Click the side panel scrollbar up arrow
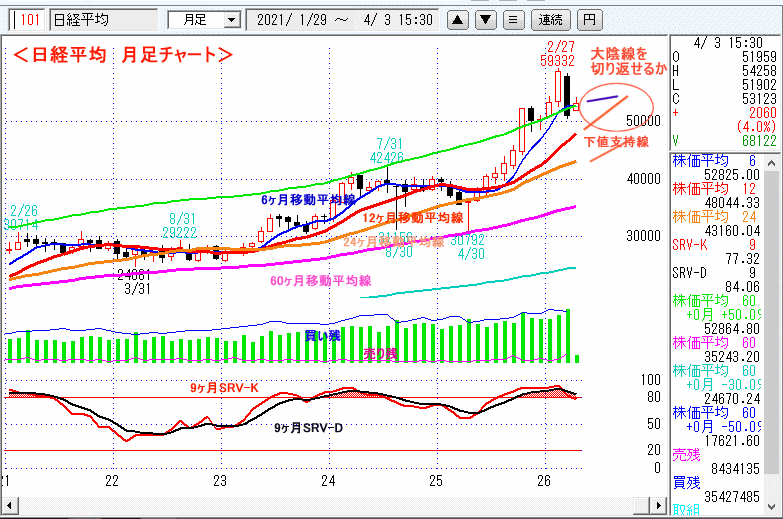This screenshot has width=783, height=519. [772, 163]
